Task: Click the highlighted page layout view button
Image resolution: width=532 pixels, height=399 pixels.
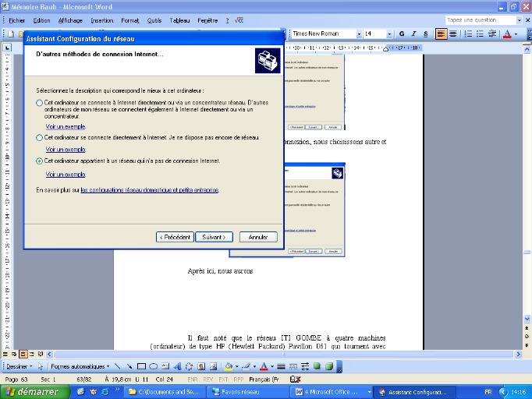Action: click(x=23, y=355)
